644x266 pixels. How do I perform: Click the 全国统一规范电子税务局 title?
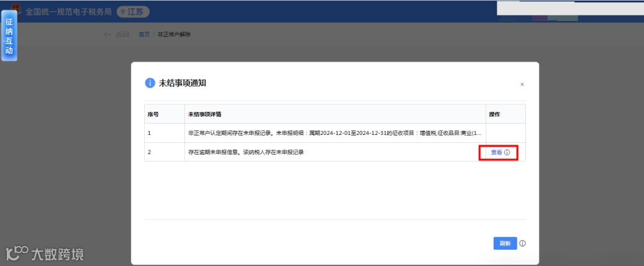[68, 12]
